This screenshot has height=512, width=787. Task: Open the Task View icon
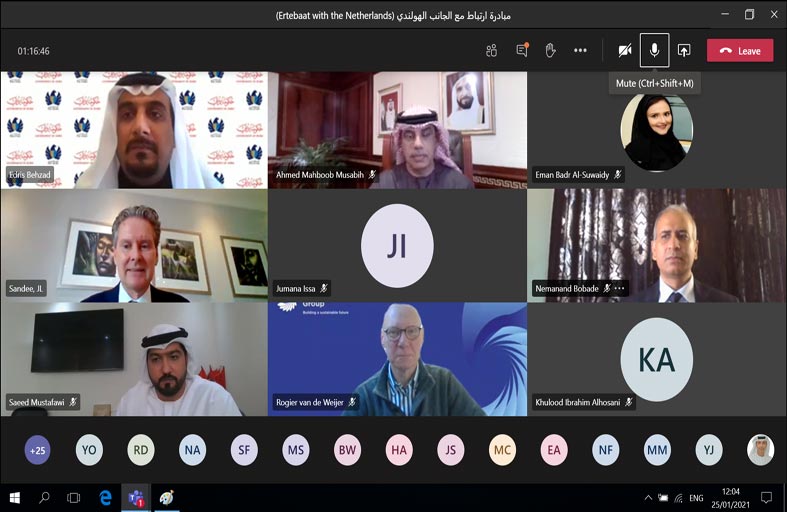tap(74, 497)
